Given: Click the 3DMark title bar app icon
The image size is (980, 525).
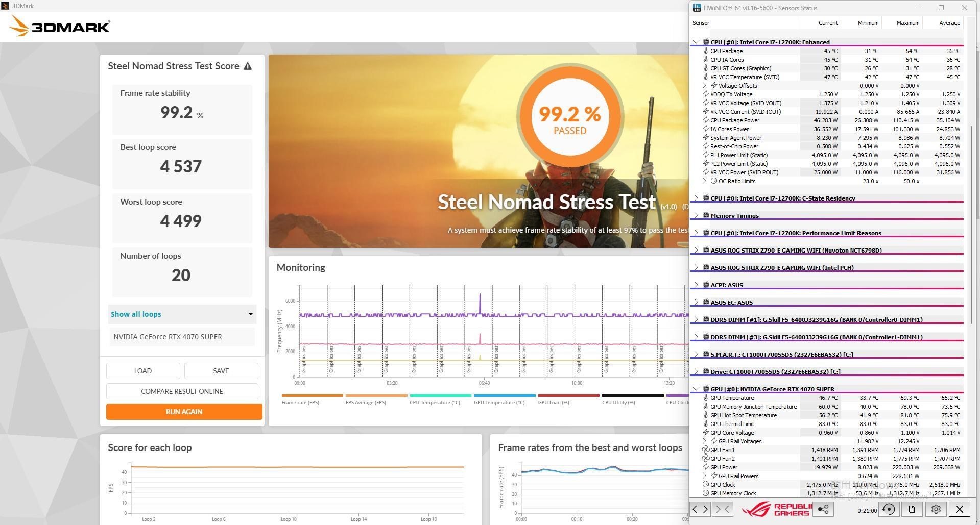Looking at the screenshot, I should (x=5, y=6).
